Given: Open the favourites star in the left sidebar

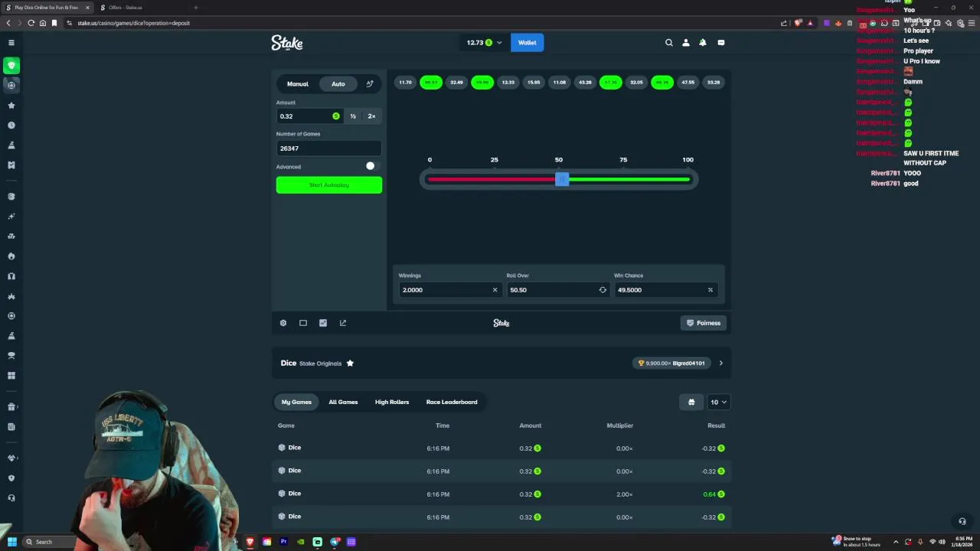Looking at the screenshot, I should [11, 106].
